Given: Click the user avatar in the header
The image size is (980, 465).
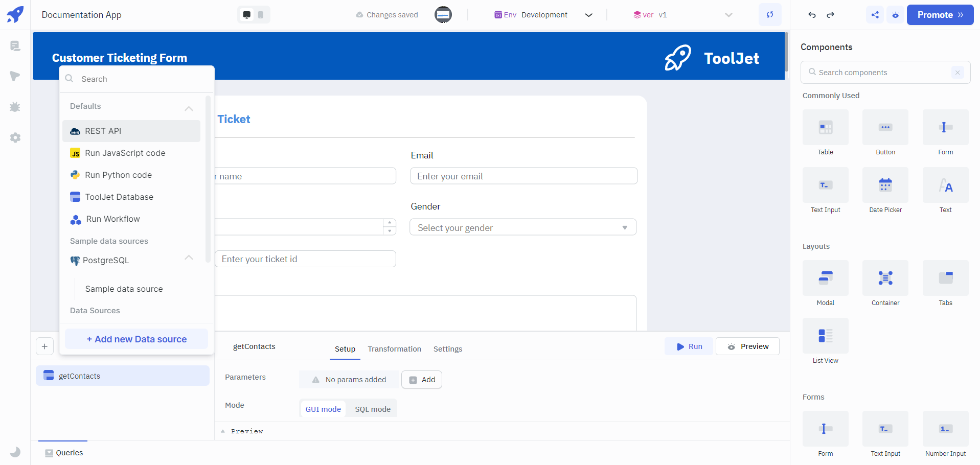Looking at the screenshot, I should (x=443, y=15).
